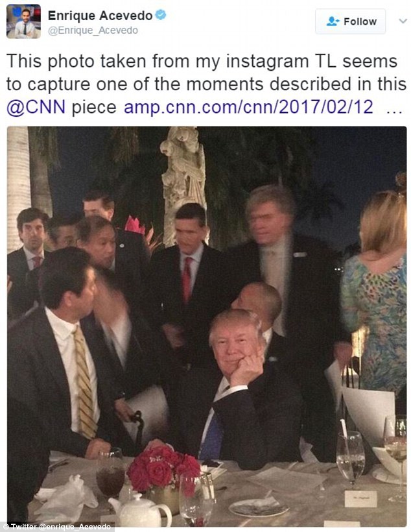The height and width of the screenshot is (532, 411).
Task: Open the @Enrique_Acevedo handle link
Action: coord(93,30)
